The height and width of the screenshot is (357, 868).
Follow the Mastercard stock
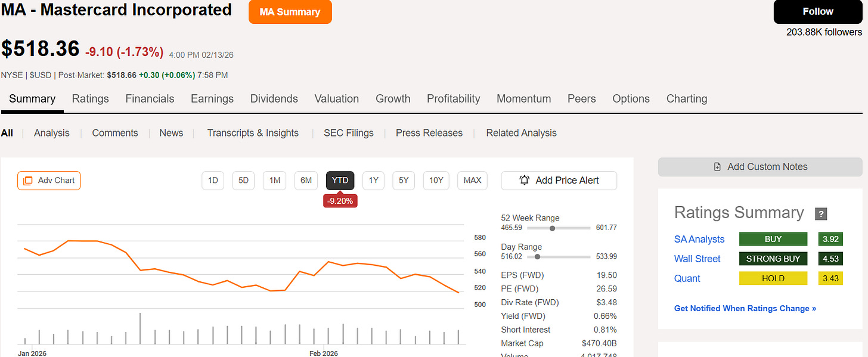[818, 12]
